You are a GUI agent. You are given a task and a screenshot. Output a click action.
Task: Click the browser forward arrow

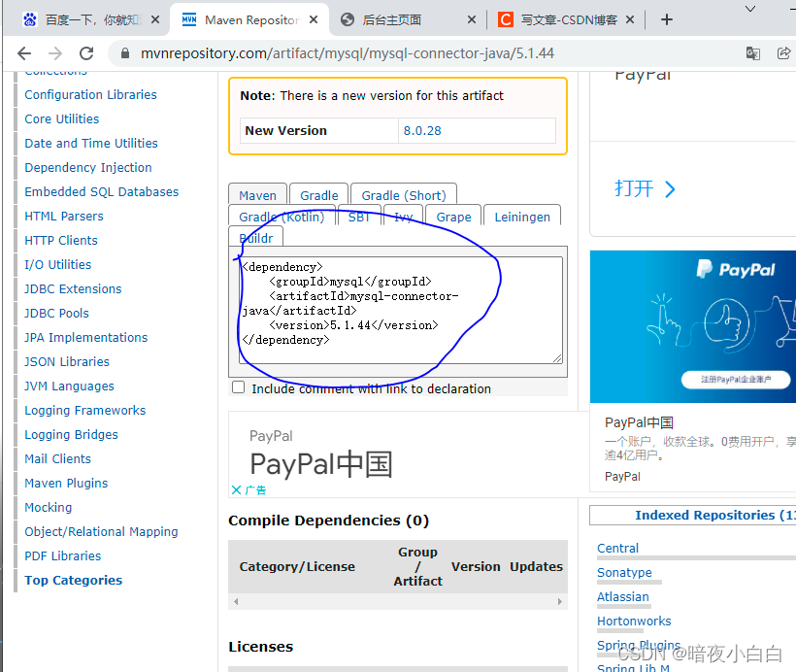(55, 53)
